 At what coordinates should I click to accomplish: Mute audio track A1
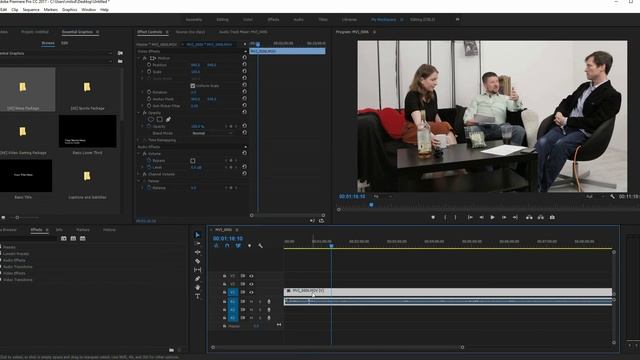pos(251,302)
